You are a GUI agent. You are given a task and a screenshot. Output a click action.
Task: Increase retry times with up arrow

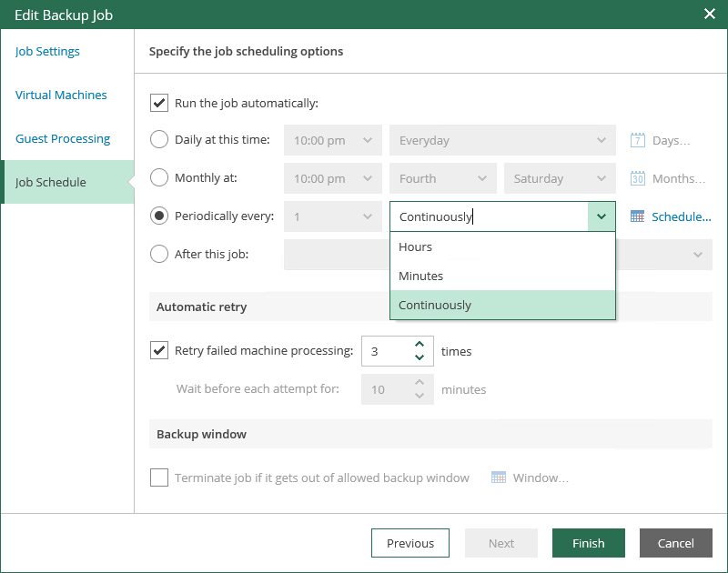click(x=420, y=344)
